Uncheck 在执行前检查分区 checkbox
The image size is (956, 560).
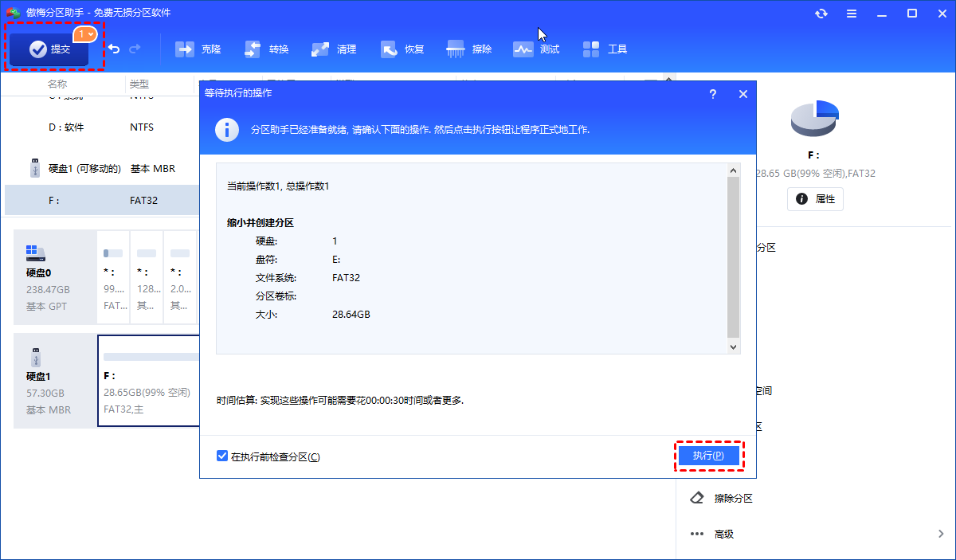point(222,456)
